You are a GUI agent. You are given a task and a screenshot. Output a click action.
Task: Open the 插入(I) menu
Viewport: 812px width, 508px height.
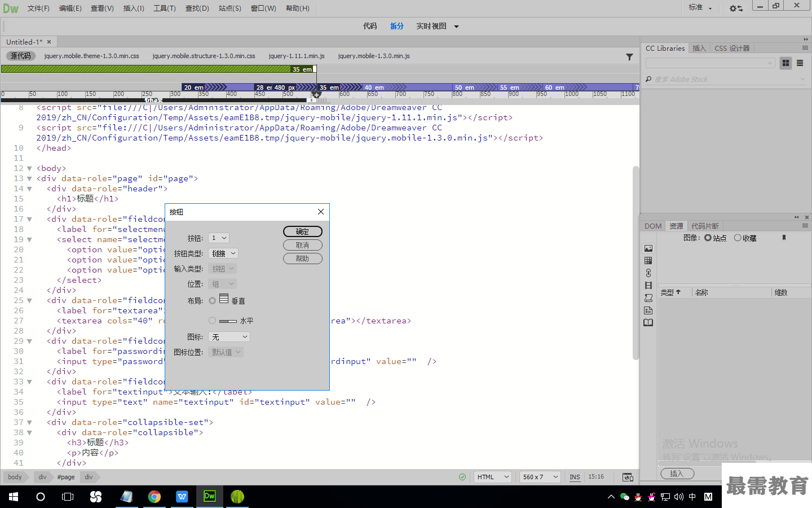(x=134, y=8)
